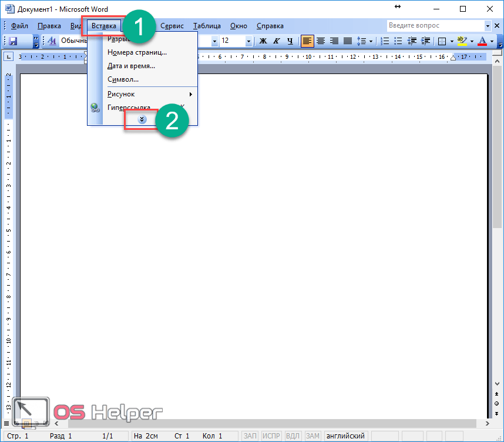Open the Таблица menu
The image size is (504, 442).
point(207,26)
